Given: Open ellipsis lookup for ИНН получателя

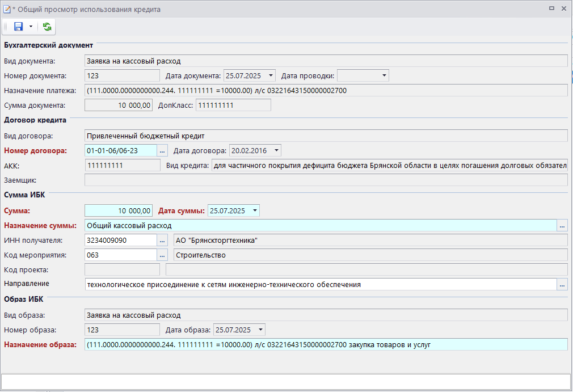Looking at the screenshot, I should point(163,240).
